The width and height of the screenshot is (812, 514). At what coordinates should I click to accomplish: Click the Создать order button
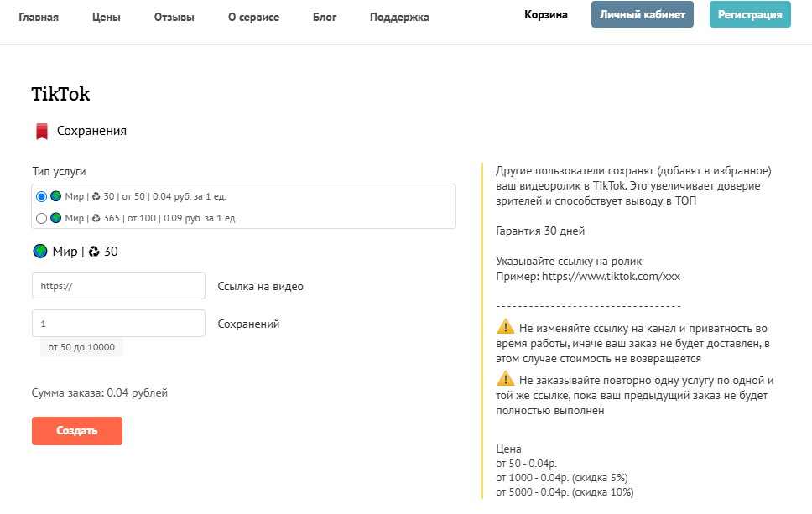[x=77, y=431]
